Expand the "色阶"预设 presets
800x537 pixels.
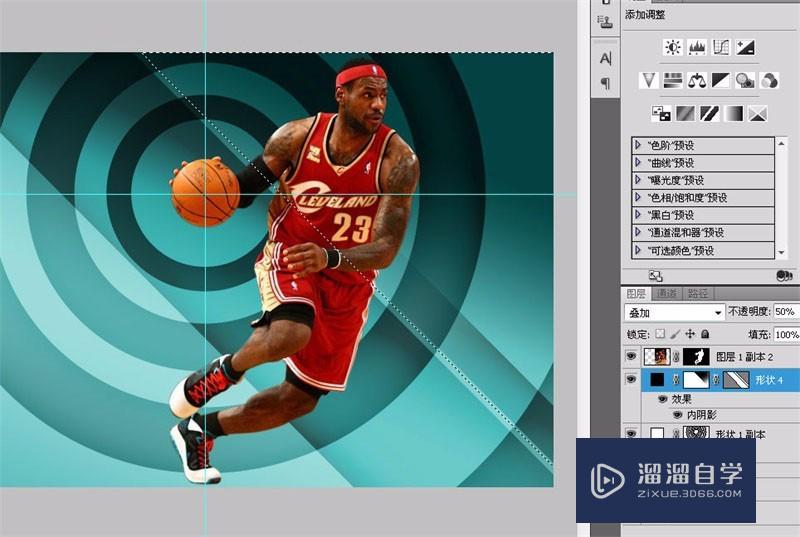coord(638,145)
